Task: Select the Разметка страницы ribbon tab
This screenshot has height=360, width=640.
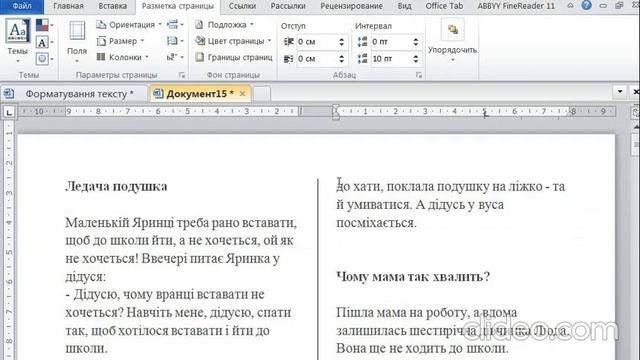Action: (178, 6)
